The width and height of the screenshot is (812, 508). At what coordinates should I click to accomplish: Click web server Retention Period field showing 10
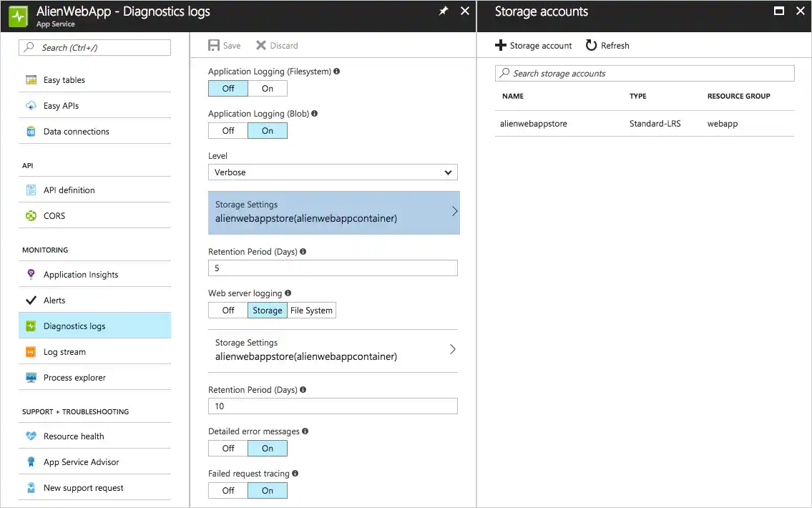pyautogui.click(x=333, y=406)
